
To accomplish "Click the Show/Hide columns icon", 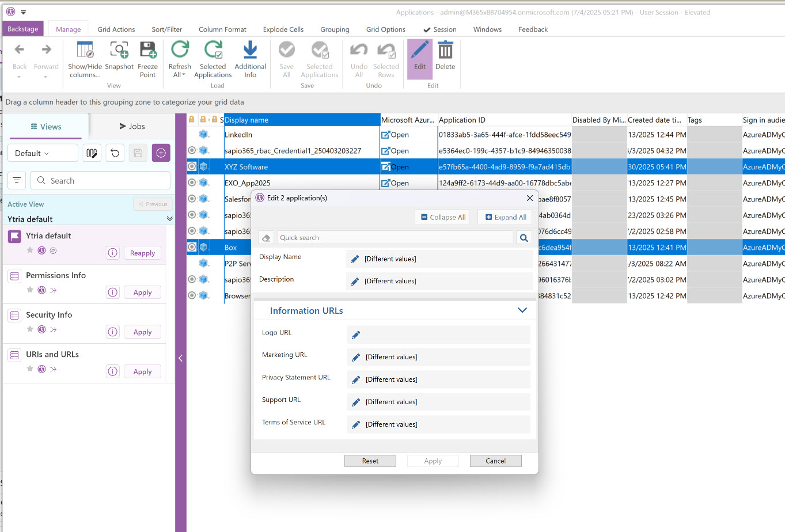I will point(85,51).
